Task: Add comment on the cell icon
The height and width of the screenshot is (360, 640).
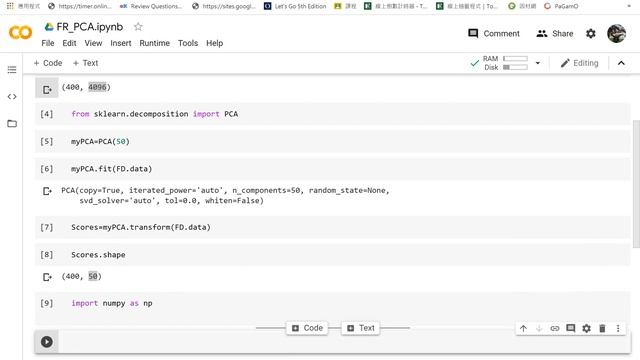Action: [x=571, y=328]
